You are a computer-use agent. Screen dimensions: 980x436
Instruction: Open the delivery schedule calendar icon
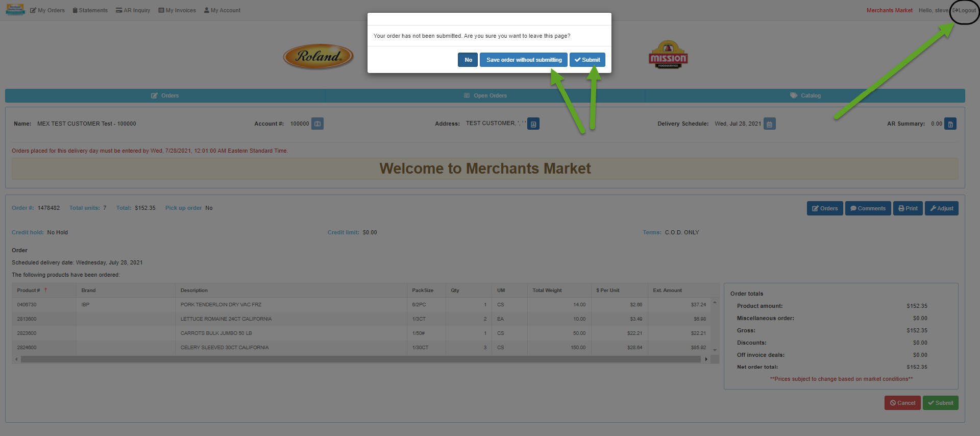pyautogui.click(x=769, y=124)
